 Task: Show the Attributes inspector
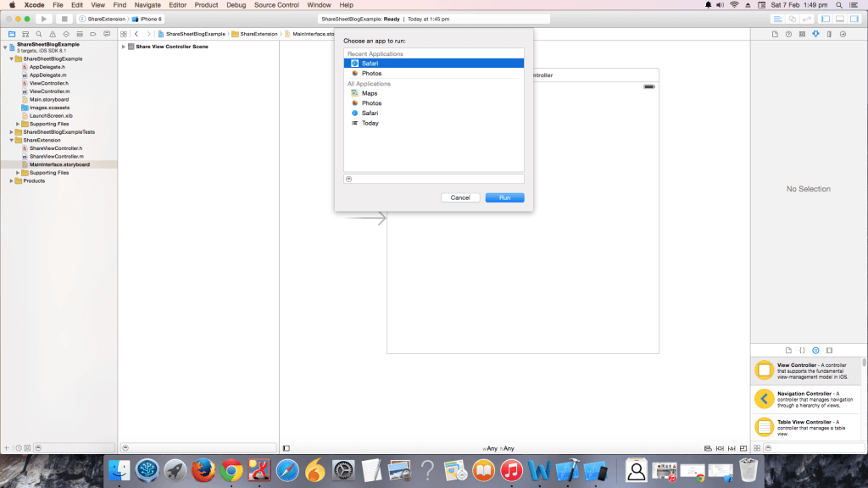click(816, 34)
